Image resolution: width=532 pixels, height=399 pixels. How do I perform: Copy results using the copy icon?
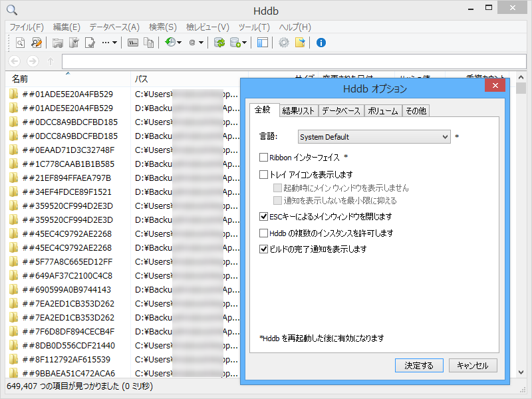(x=148, y=43)
